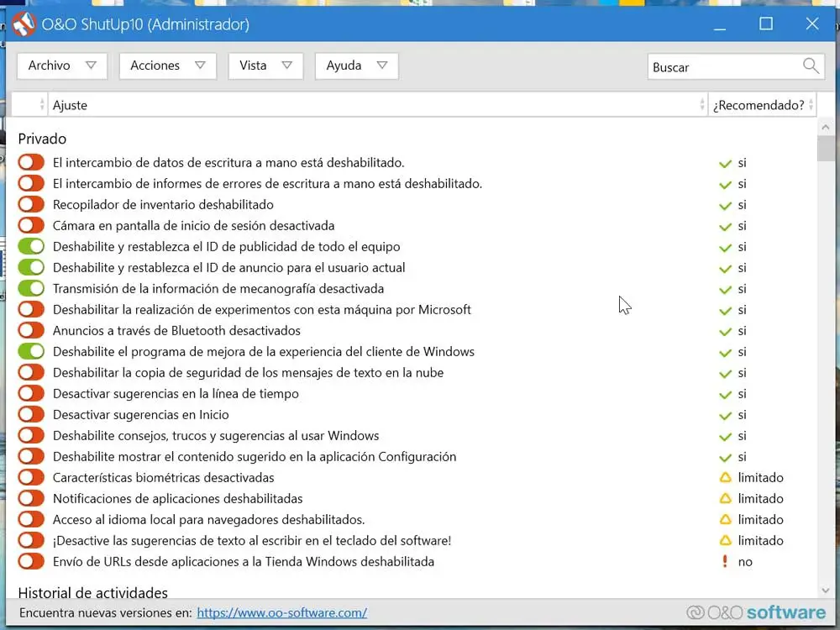Click 'Anuncios a través de Bluetooth desactivados' text
The height and width of the screenshot is (630, 840).
click(176, 330)
